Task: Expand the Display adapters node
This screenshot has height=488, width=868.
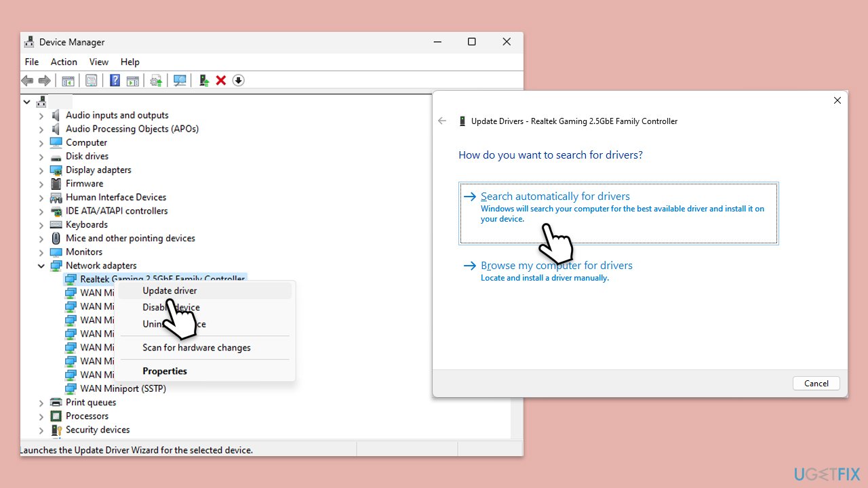Action: tap(41, 170)
